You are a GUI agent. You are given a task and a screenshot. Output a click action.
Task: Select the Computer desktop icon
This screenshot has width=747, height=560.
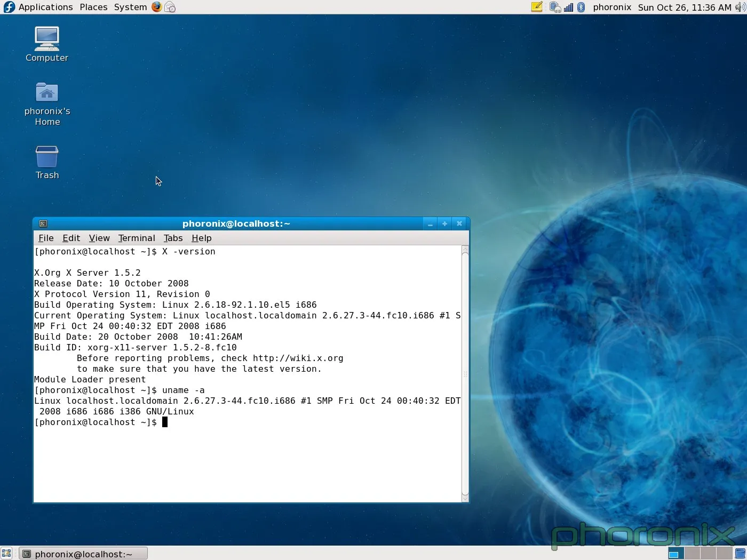click(x=47, y=44)
